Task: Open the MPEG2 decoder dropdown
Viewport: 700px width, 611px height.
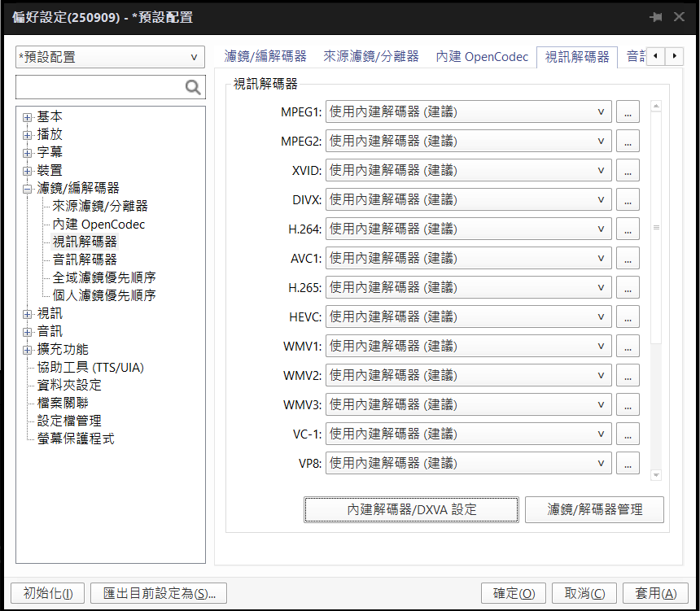Action: (x=468, y=142)
